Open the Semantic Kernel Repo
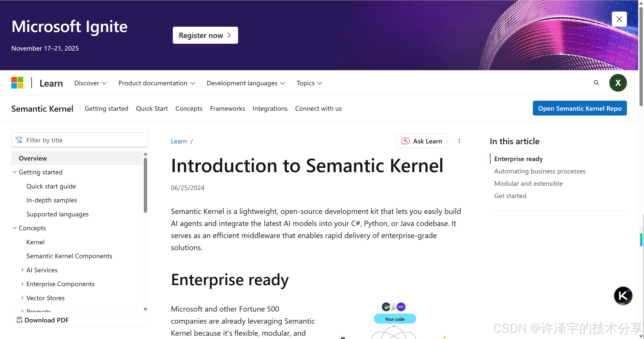This screenshot has height=339, width=644. click(579, 108)
